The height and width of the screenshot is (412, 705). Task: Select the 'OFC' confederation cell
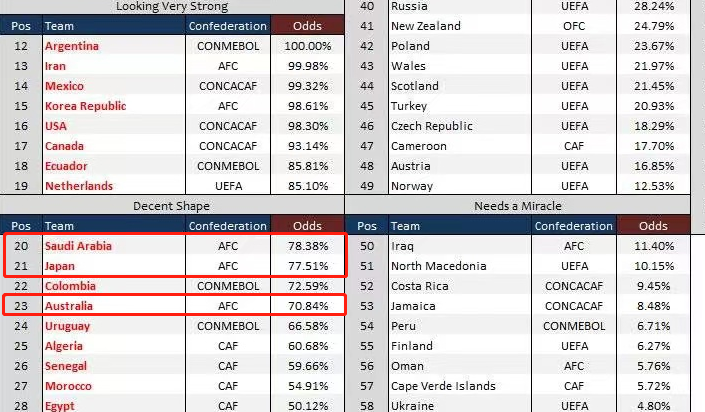(x=574, y=26)
